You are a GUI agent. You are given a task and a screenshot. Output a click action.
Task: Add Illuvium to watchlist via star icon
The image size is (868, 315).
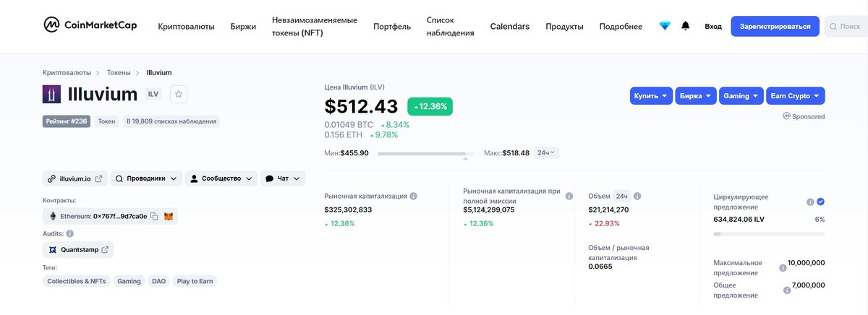179,94
